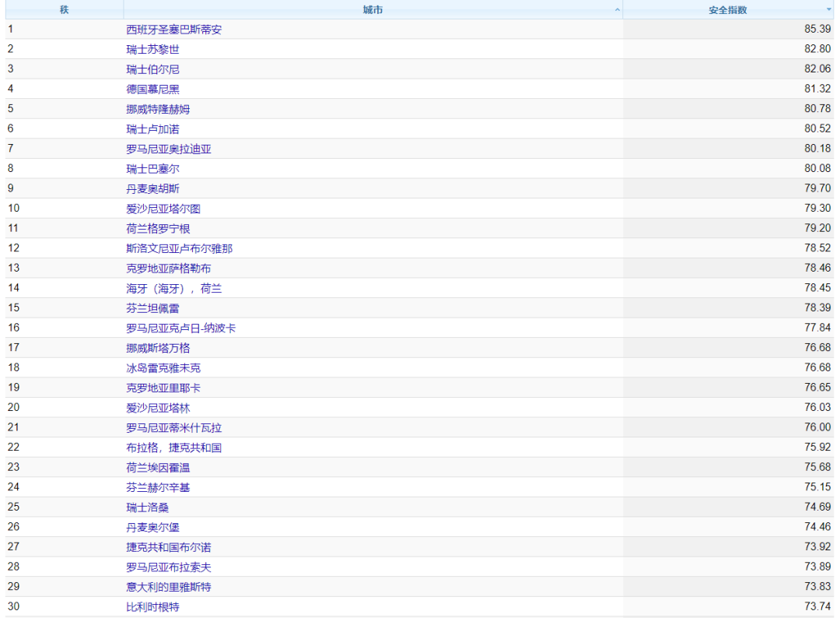Open the 罗马尼亚布拉索夫 city link
840x618 pixels.
point(169,567)
